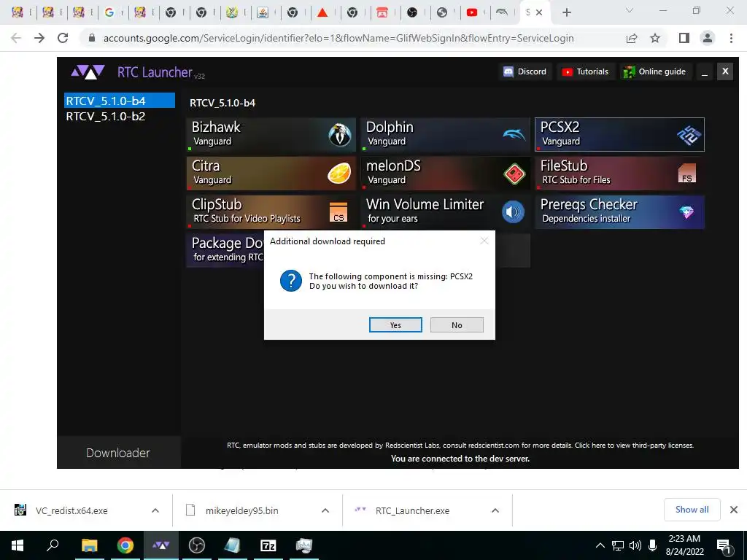This screenshot has width=747, height=560.
Task: Open the PCSX2 Vanguard tile
Action: coord(619,134)
